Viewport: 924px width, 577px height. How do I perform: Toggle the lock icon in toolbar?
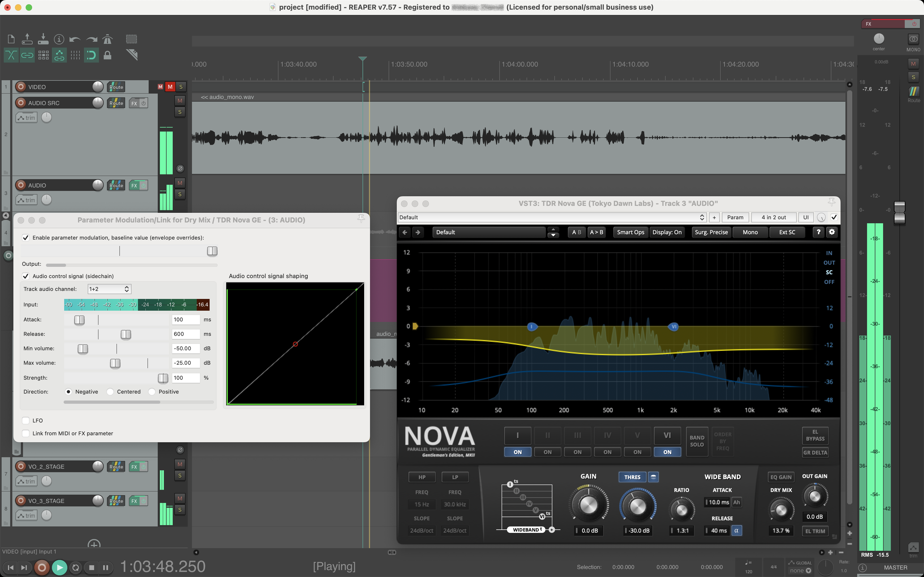pos(107,56)
